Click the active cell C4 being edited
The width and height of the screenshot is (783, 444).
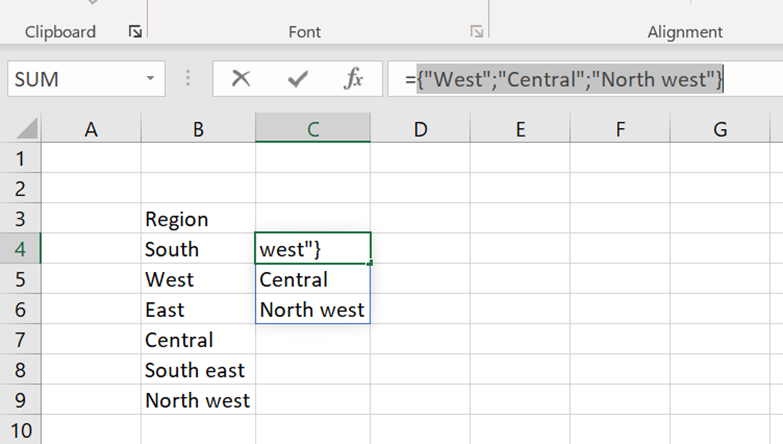coord(313,249)
